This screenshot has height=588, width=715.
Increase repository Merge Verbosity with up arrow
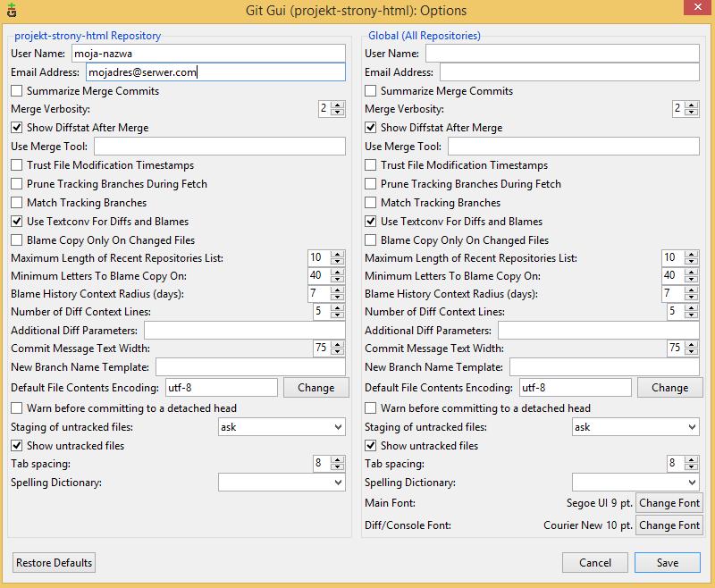coord(338,105)
